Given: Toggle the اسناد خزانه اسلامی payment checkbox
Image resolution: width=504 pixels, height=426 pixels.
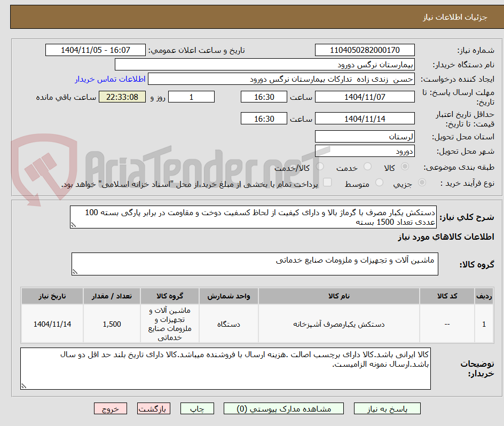Looking at the screenshot, I should [x=327, y=182].
